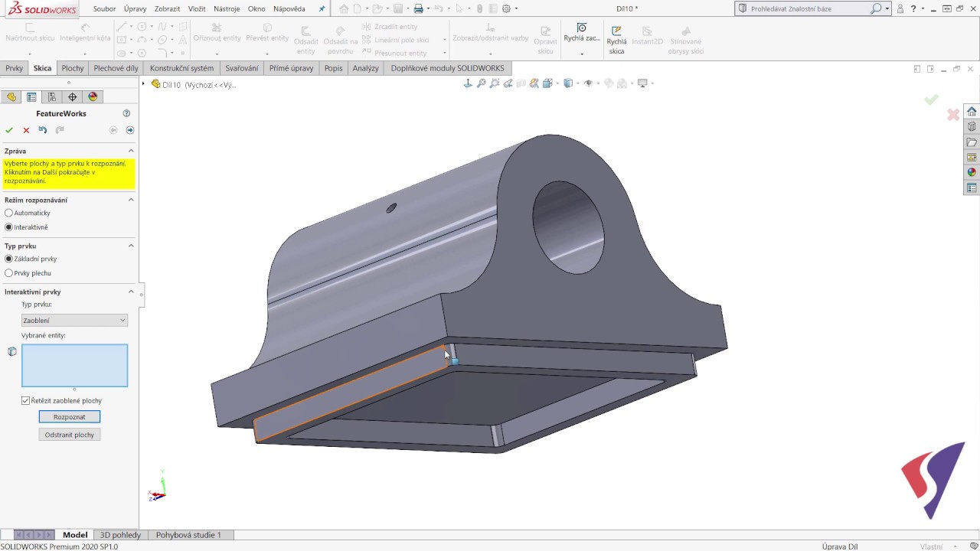Click the Prohledávat Znalostní báze search field

[808, 8]
